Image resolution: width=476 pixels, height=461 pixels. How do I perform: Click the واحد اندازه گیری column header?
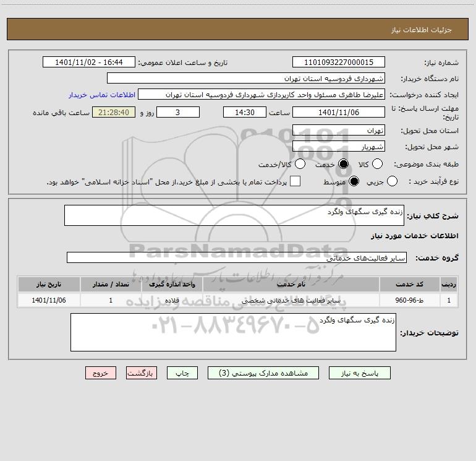(172, 285)
